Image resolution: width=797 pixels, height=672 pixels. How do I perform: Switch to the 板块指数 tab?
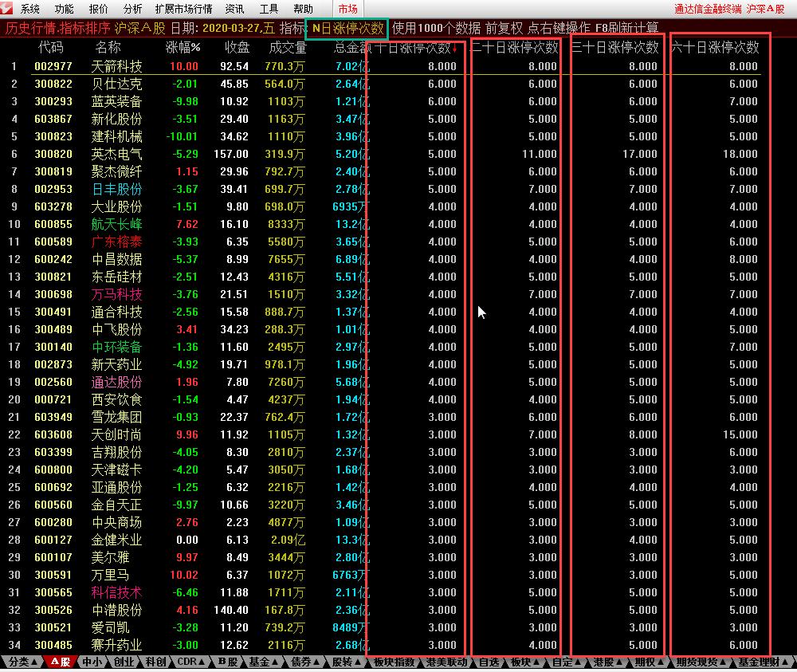394,662
